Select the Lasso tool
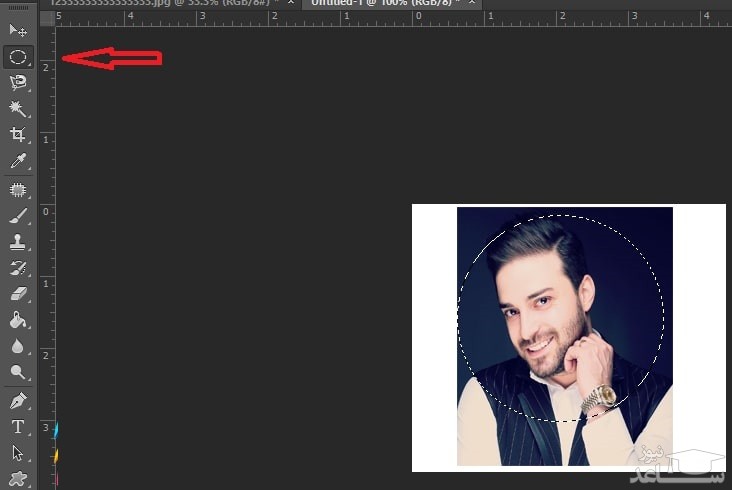 pos(18,83)
